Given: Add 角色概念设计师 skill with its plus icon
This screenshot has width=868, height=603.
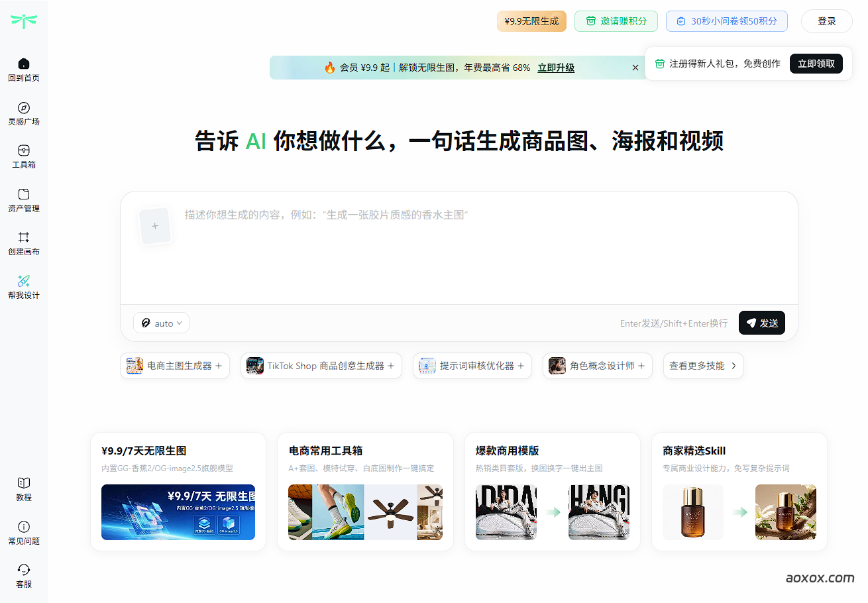Looking at the screenshot, I should (x=641, y=366).
